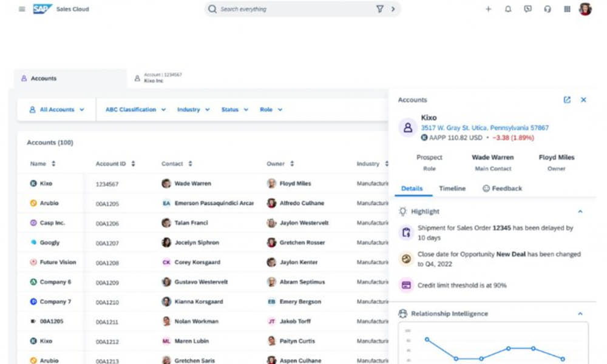
Task: Open the Industry filter dropdown
Action: (193, 109)
